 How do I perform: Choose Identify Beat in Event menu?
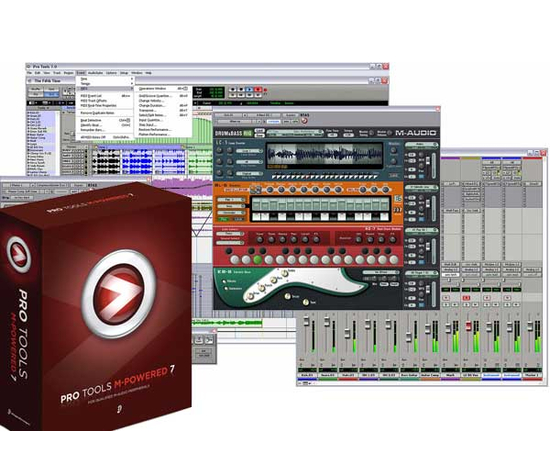105,125
